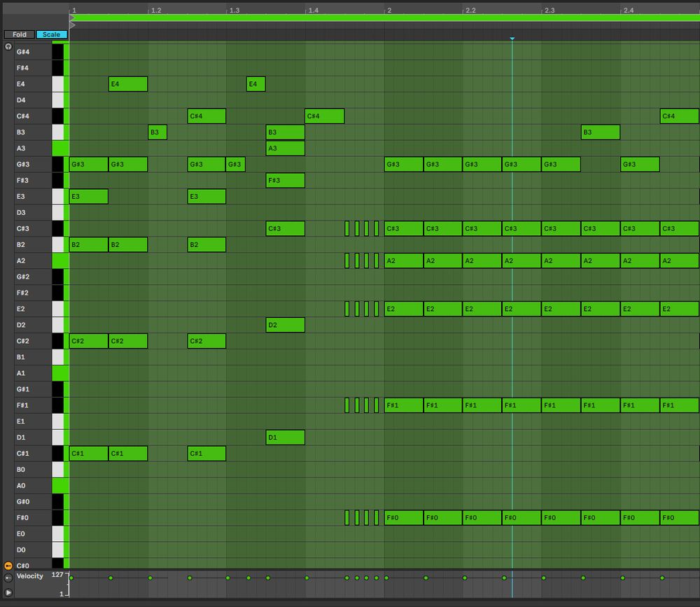Click the highlighted A3 piano key
This screenshot has width=700, height=607.
[60, 148]
